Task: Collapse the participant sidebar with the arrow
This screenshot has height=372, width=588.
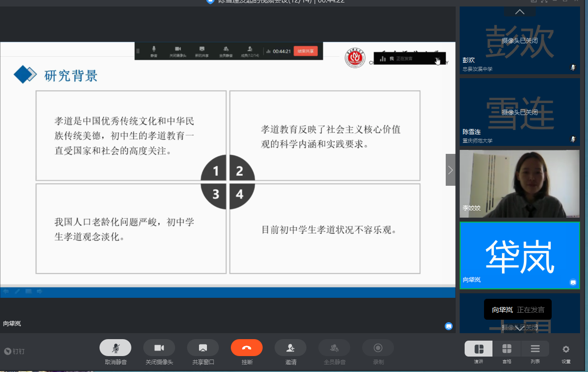Action: point(450,170)
